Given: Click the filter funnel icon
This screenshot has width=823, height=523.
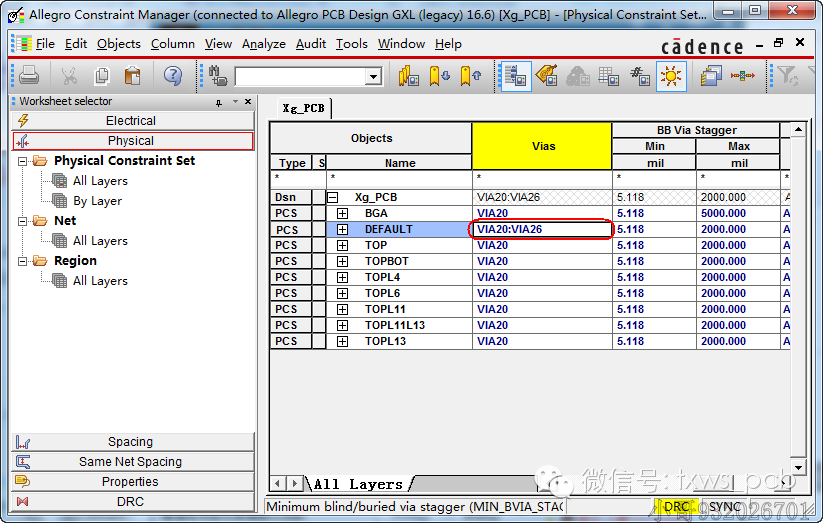Looking at the screenshot, I should point(787,76).
